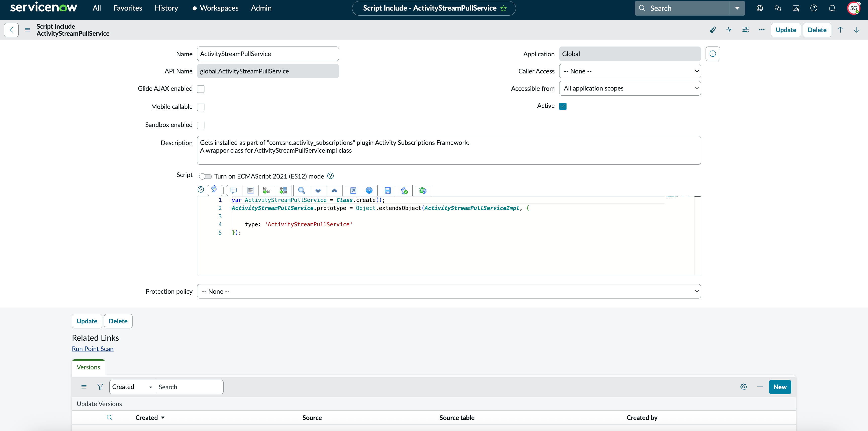Viewport: 868px width, 431px height.
Task: Expand the global search options dropdown arrow
Action: click(737, 8)
